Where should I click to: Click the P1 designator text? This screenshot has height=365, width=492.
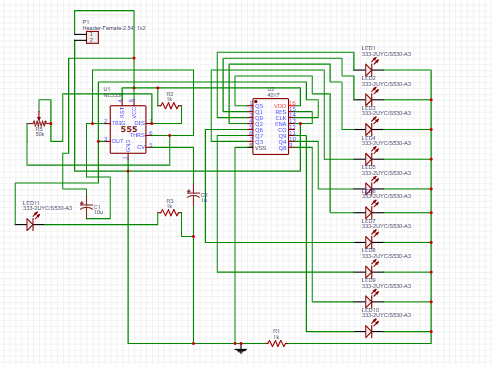point(86,22)
